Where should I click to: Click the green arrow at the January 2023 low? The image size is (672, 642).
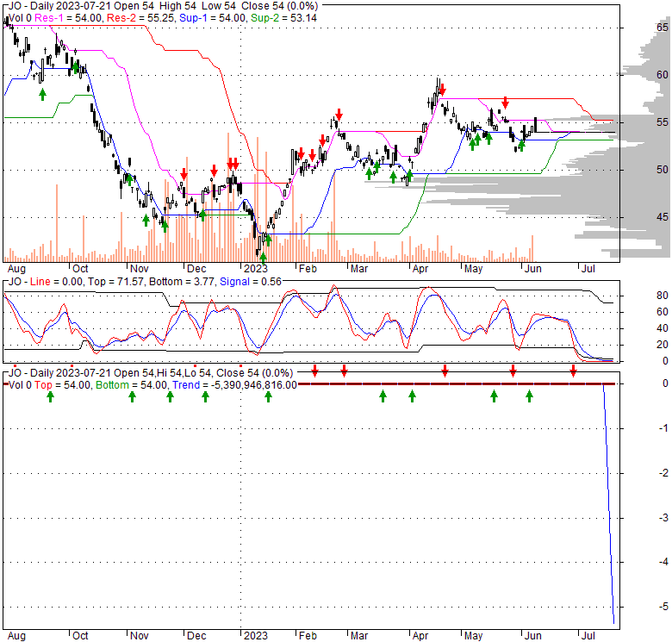[264, 256]
